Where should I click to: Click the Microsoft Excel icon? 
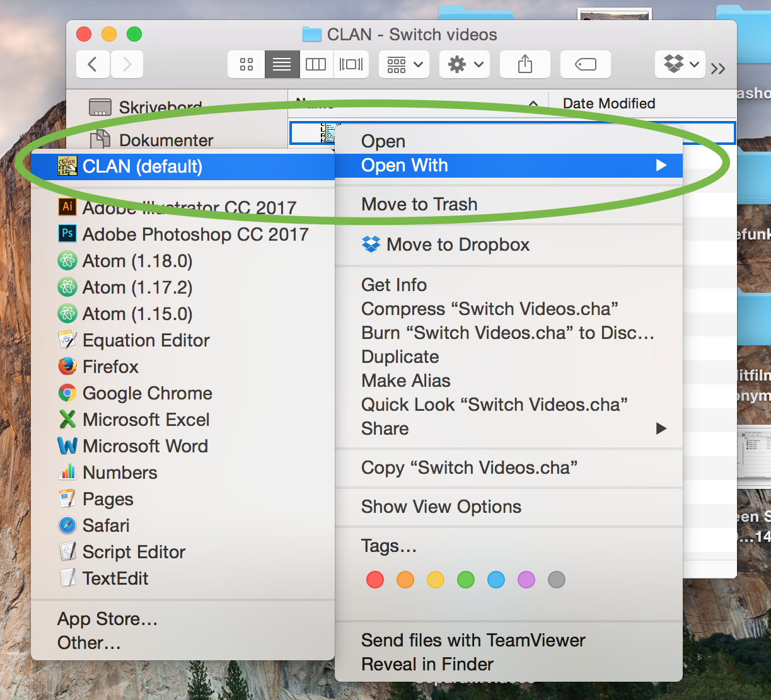point(67,419)
